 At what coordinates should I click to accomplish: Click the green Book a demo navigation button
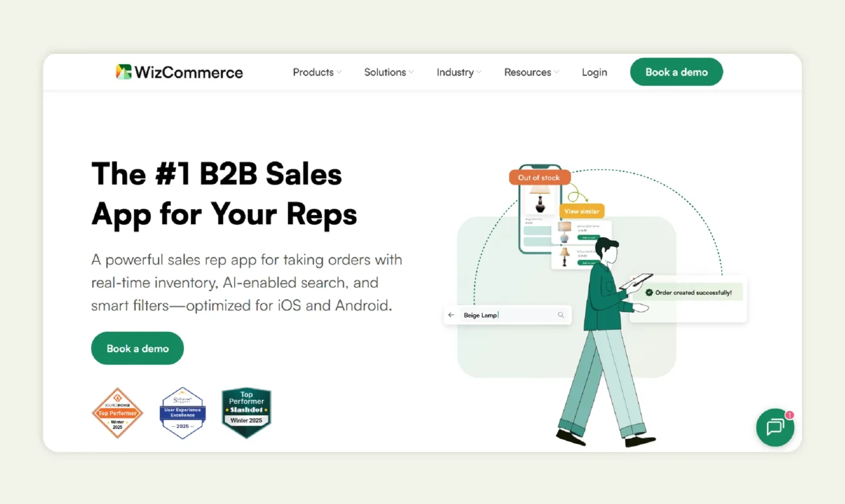point(676,71)
